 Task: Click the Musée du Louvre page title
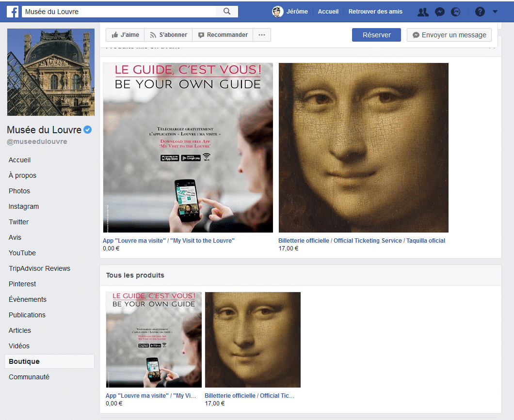pyautogui.click(x=44, y=130)
